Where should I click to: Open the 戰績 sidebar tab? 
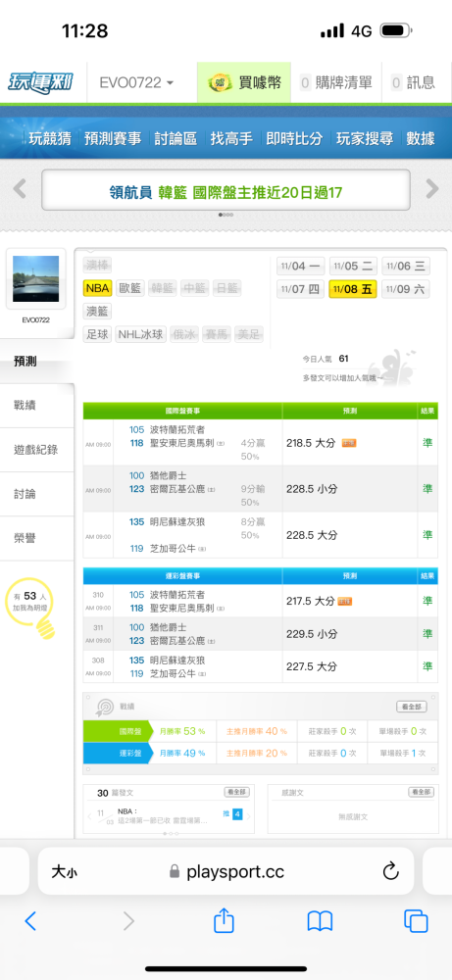click(x=37, y=406)
